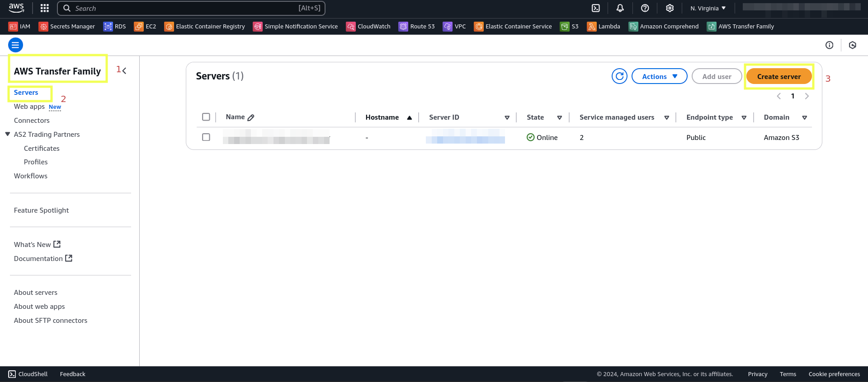Open Terms link in footer
The width and height of the screenshot is (868, 382).
click(x=788, y=374)
